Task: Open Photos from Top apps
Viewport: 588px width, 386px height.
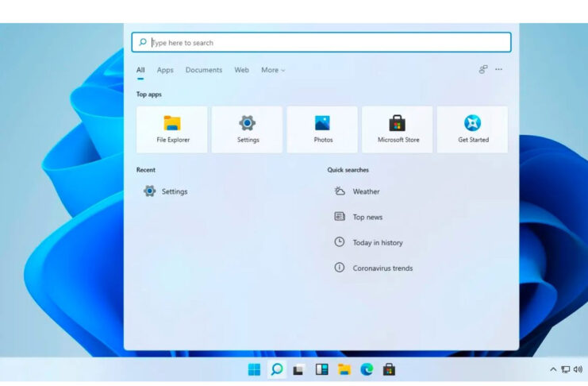Action: coord(322,129)
